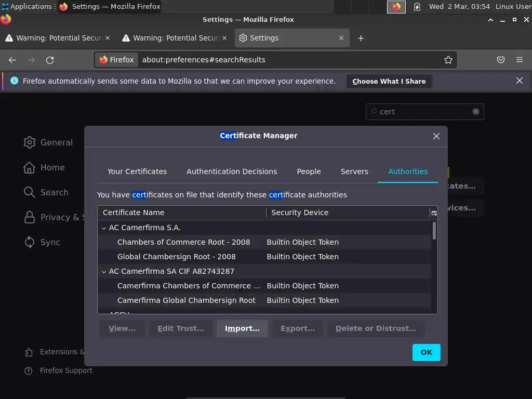This screenshot has height=399, width=532.
Task: Click the Firefox Support question icon
Action: coord(29,371)
